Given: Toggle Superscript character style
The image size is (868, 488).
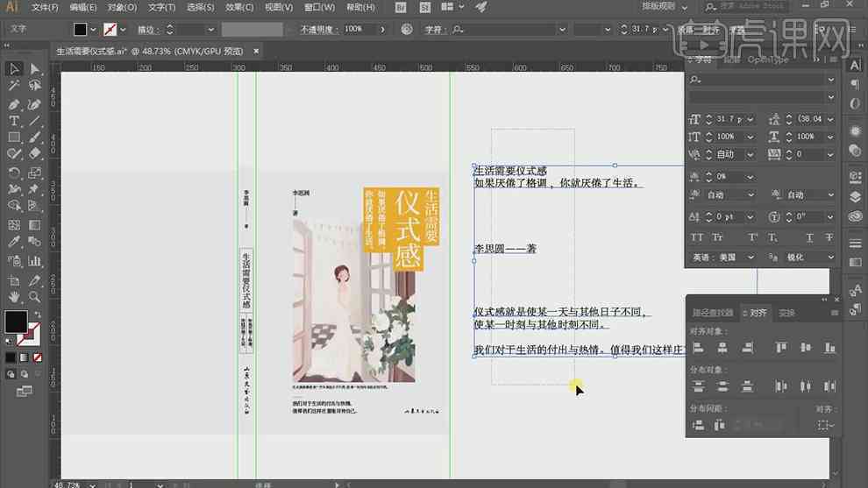Looking at the screenshot, I should tap(753, 237).
